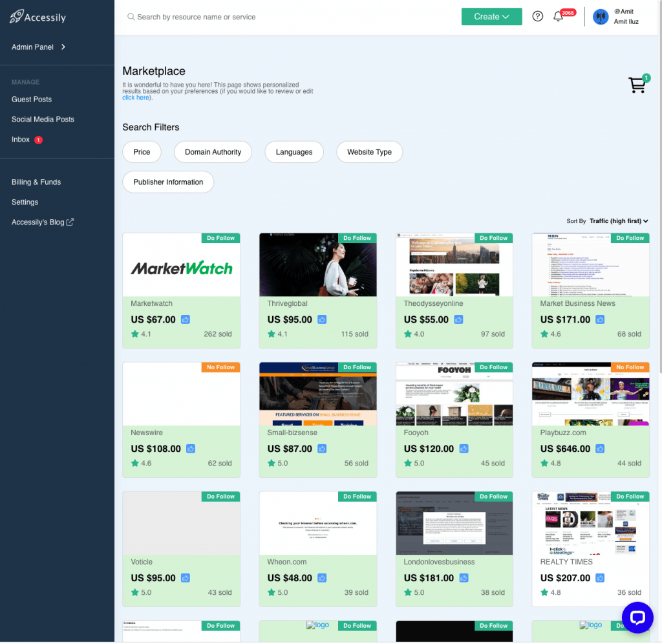Click thumbs-up icon next to Newswire price
662x644 pixels.
point(191,449)
